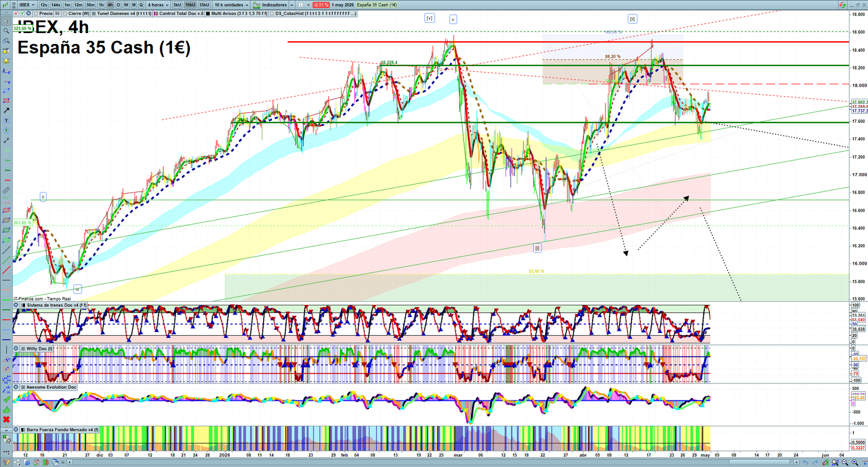Toggle Multi Avisos indicator checkbox
This screenshot has height=467, width=868.
(x=208, y=14)
